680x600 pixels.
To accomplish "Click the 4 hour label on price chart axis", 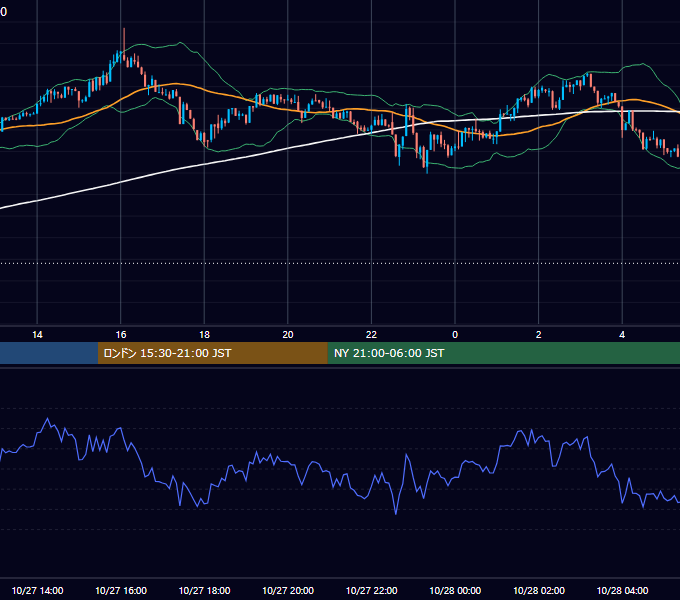I will click(622, 335).
